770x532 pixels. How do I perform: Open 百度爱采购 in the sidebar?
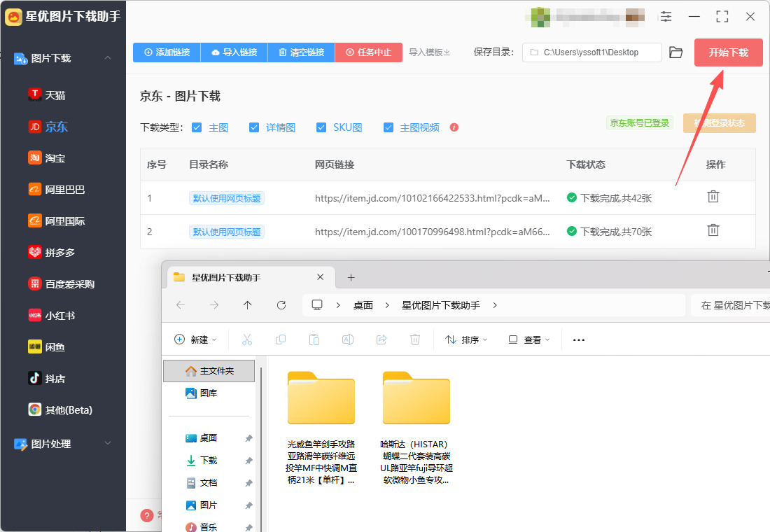62,284
